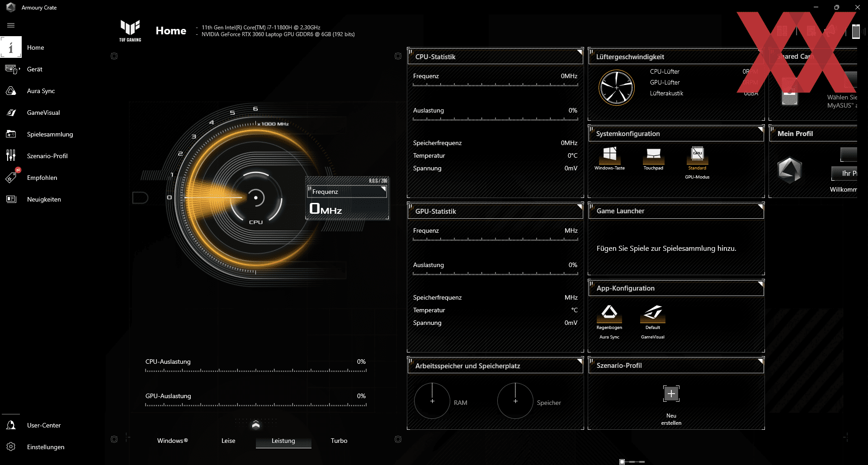Click the GPU-Modus Standard icon
This screenshot has height=465, width=868.
point(697,155)
